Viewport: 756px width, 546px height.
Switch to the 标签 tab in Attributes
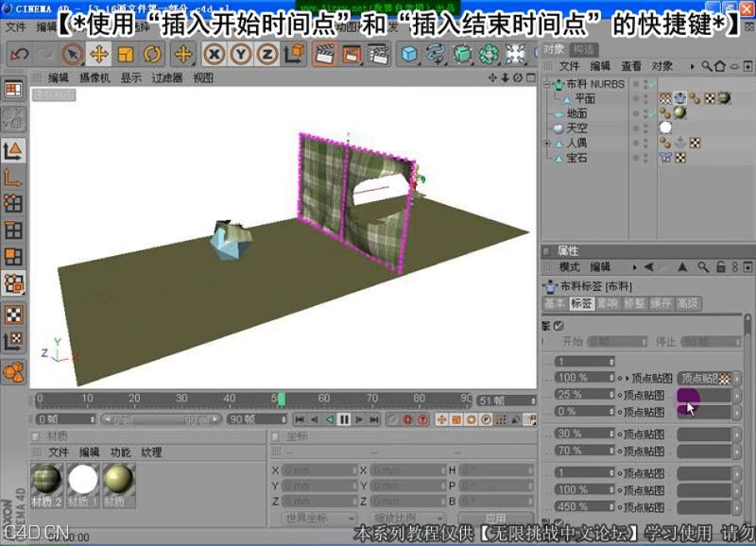pyautogui.click(x=582, y=303)
